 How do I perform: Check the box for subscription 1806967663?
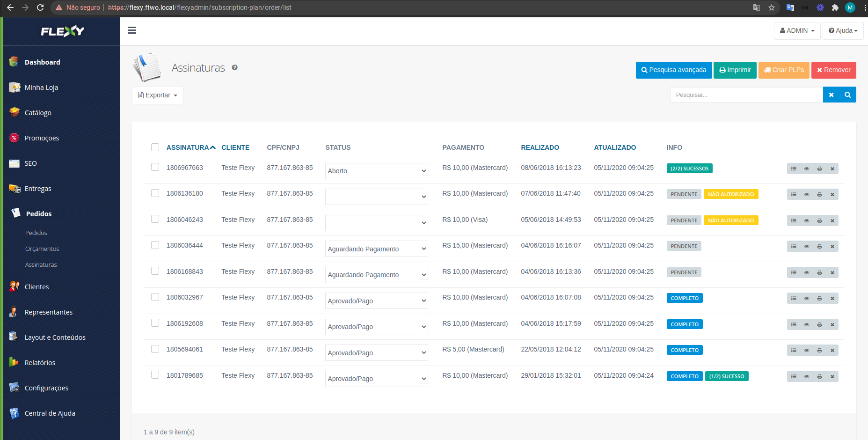pyautogui.click(x=155, y=167)
